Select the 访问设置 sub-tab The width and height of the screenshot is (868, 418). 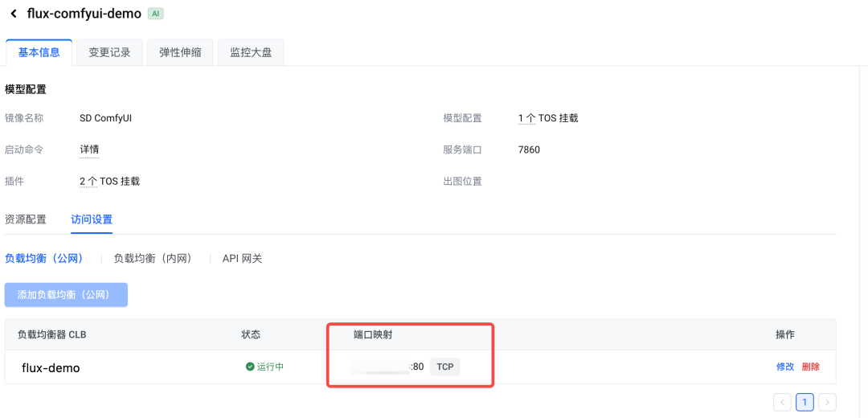point(92,219)
